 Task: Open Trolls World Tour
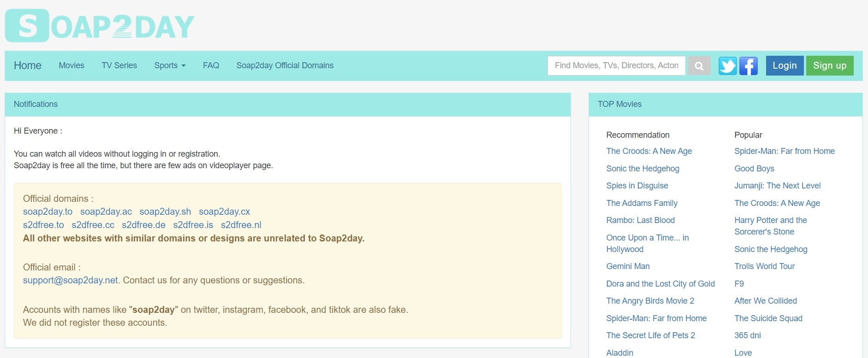(764, 266)
